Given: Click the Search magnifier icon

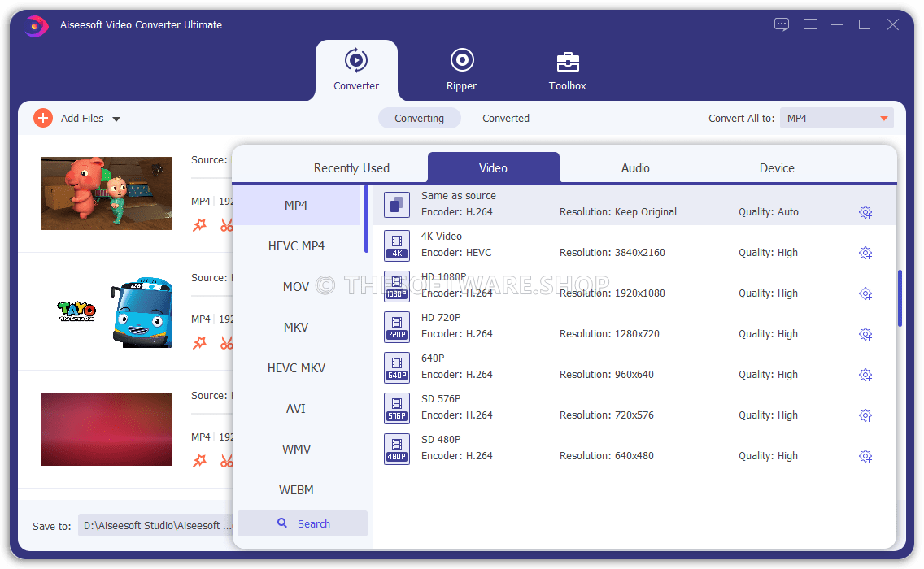Looking at the screenshot, I should point(282,523).
